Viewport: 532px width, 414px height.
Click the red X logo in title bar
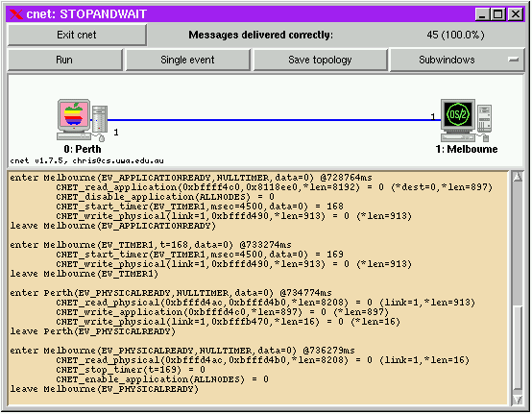click(15, 14)
